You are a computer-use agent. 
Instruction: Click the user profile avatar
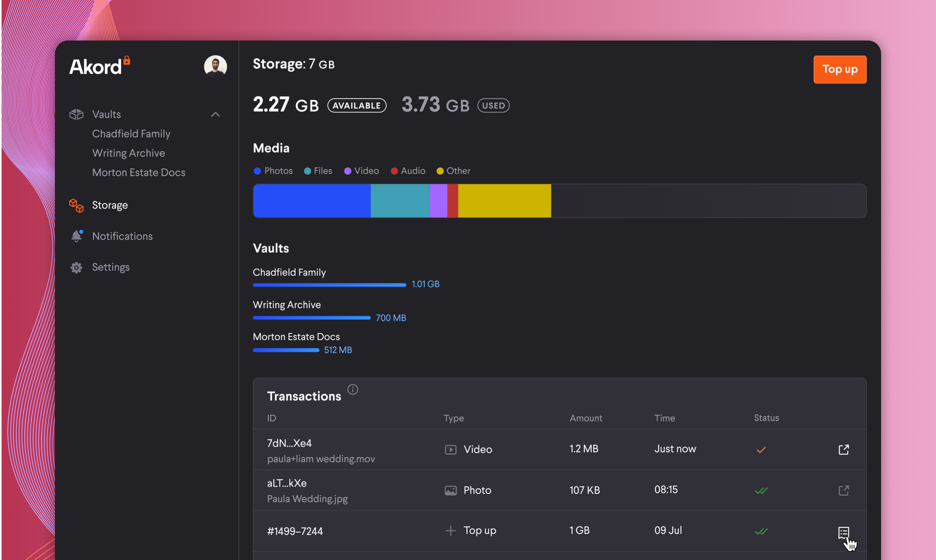[x=215, y=67]
